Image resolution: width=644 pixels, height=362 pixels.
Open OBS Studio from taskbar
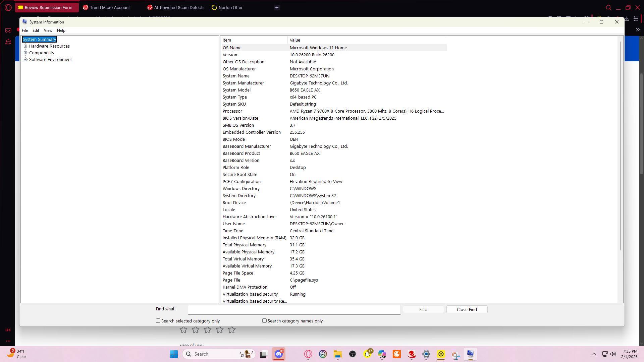point(352,354)
